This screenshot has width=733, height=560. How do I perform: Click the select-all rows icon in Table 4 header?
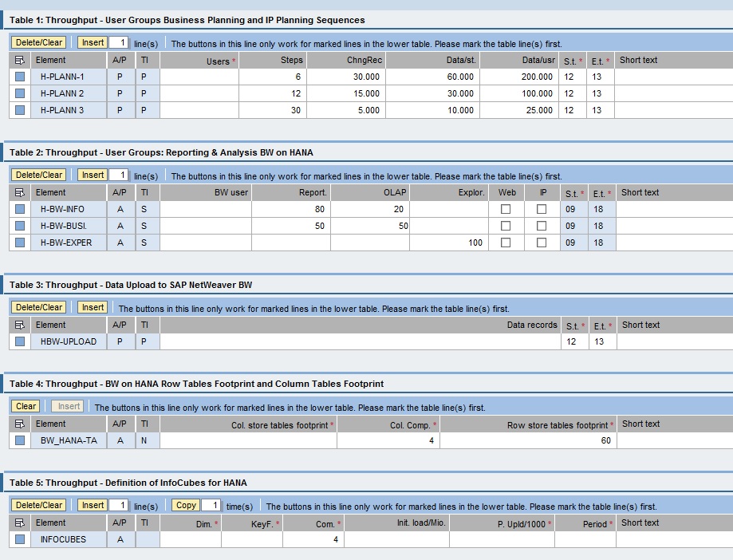[19, 424]
